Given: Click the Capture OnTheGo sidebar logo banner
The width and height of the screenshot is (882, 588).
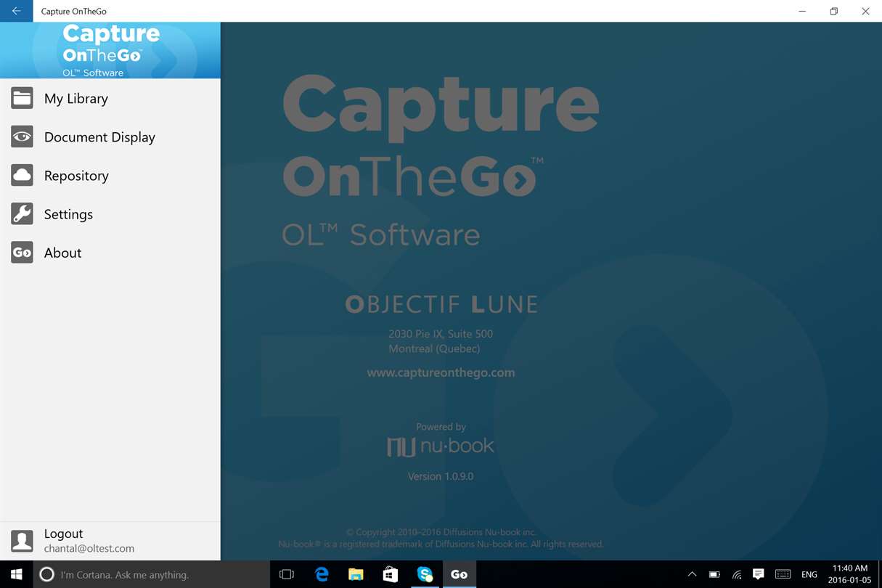Looking at the screenshot, I should pyautogui.click(x=110, y=50).
